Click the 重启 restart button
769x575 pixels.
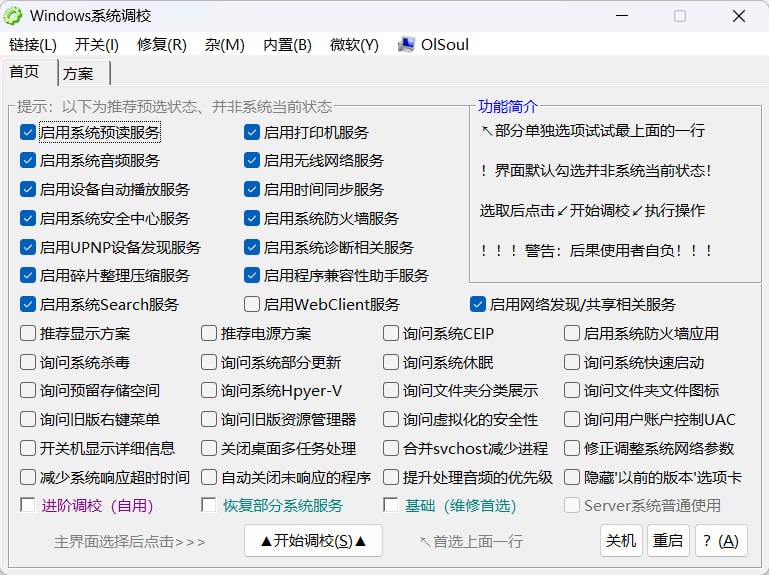[668, 541]
